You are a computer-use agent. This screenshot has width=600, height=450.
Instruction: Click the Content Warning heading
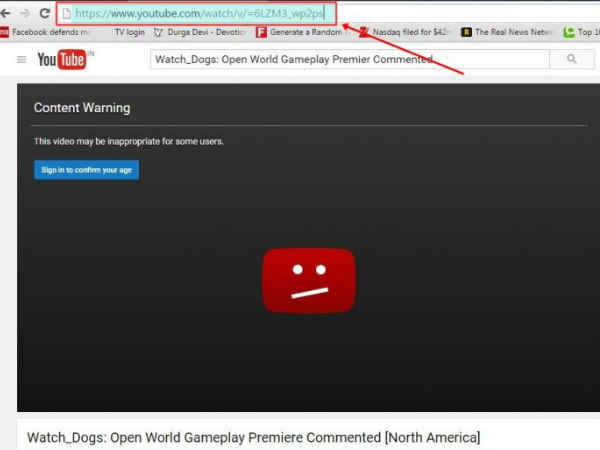(x=82, y=108)
